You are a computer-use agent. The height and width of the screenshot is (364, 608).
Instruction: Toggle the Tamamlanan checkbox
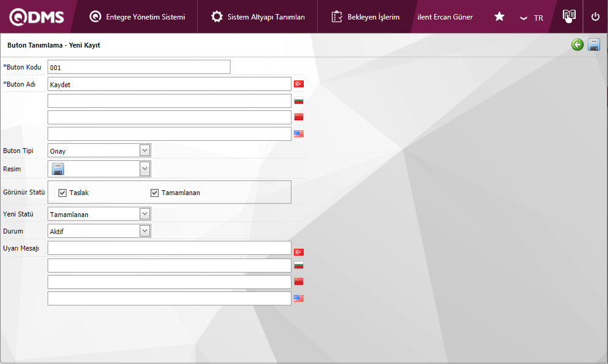[154, 193]
